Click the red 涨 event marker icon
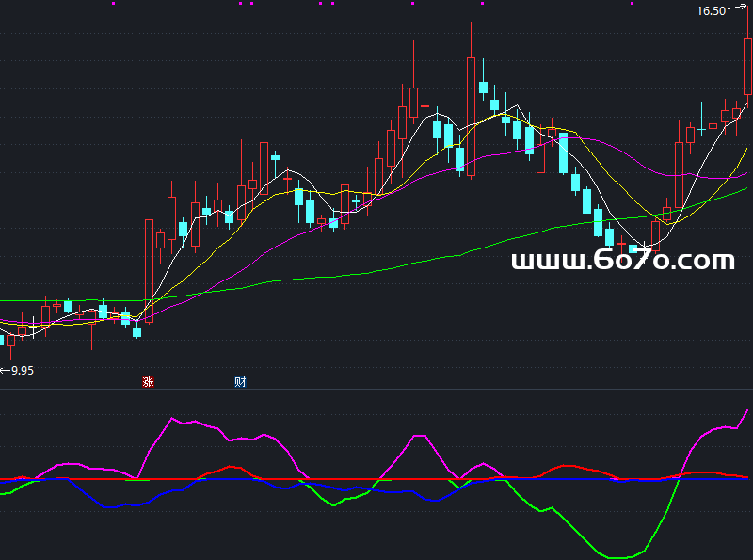 coord(148,381)
